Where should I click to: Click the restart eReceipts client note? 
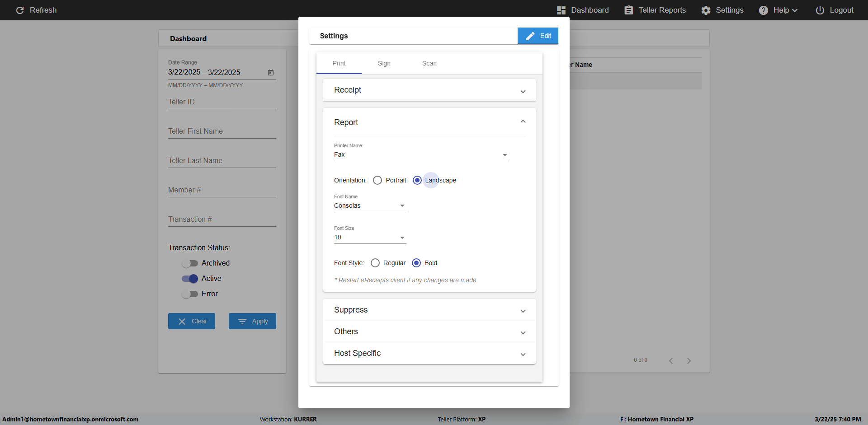coord(406,280)
